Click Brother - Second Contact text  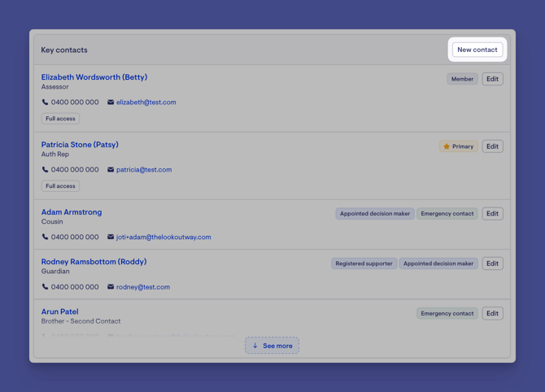coord(81,321)
